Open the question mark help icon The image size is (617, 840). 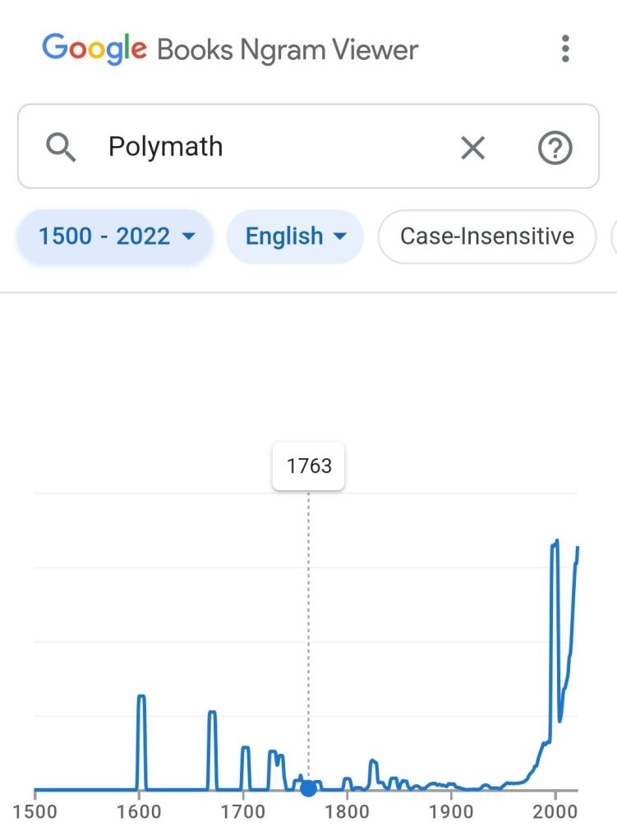click(555, 148)
